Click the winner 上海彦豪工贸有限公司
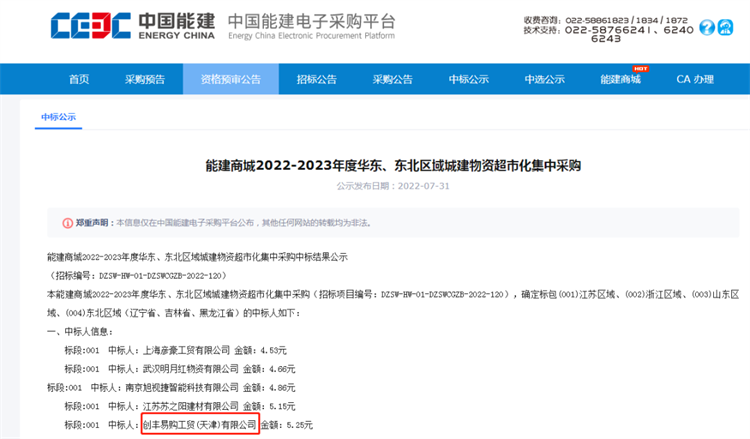Image resolution: width=750 pixels, height=439 pixels. point(187,351)
